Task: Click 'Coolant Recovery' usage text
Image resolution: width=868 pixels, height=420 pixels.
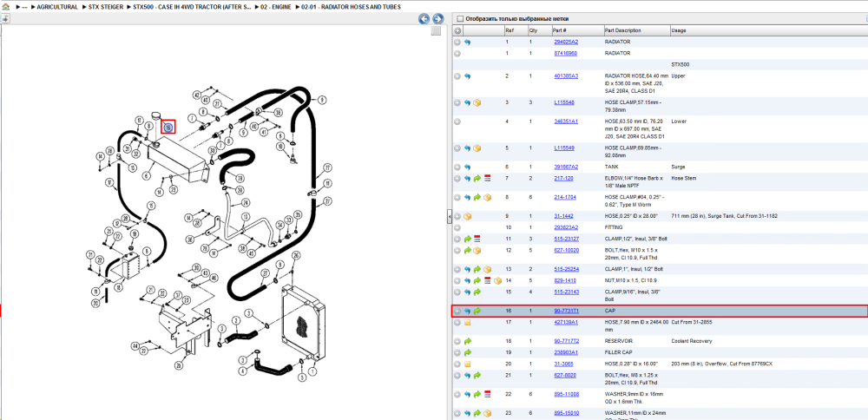Action: (x=691, y=341)
